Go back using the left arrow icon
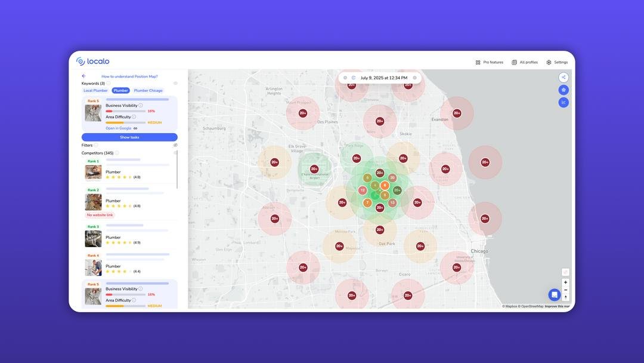The height and width of the screenshot is (363, 644). [x=84, y=76]
